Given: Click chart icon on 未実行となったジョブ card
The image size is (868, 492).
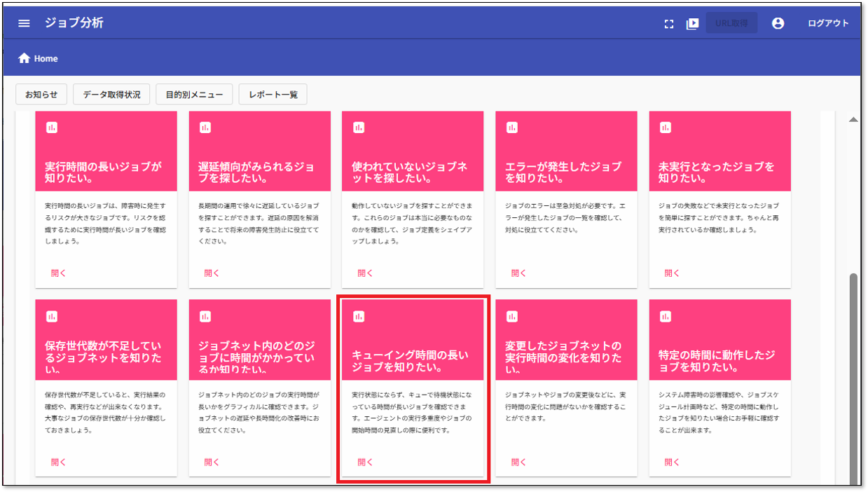Looking at the screenshot, I should (x=666, y=128).
